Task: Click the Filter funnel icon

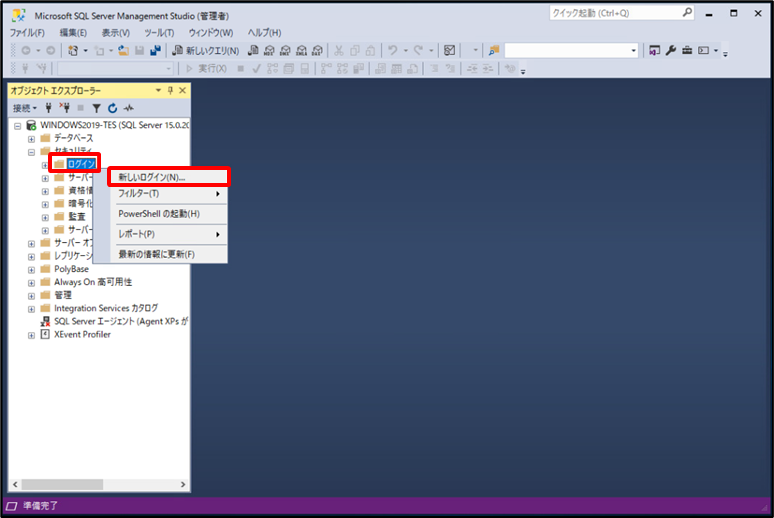Action: 97,108
